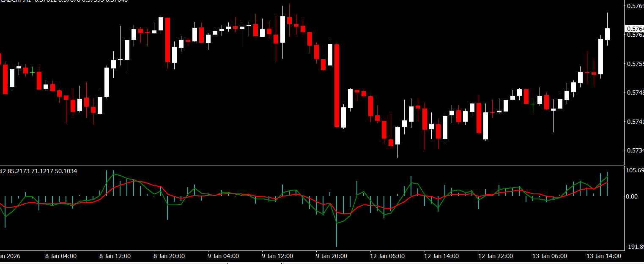The image size is (644, 264).
Task: Click the 12 Jan 22:00 time label
Action: 496,256
